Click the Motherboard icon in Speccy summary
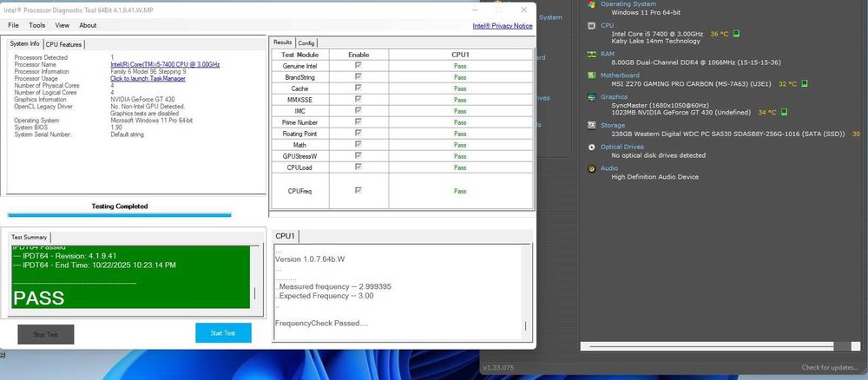 pyautogui.click(x=591, y=75)
